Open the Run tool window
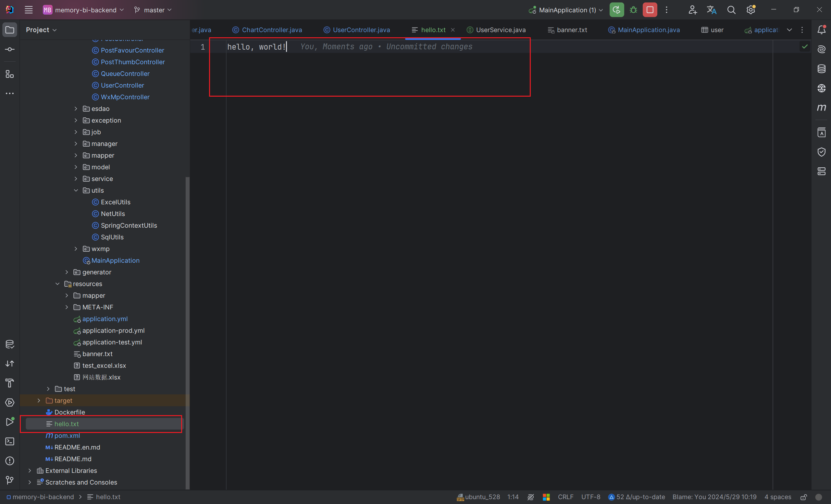The height and width of the screenshot is (504, 831). tap(10, 422)
